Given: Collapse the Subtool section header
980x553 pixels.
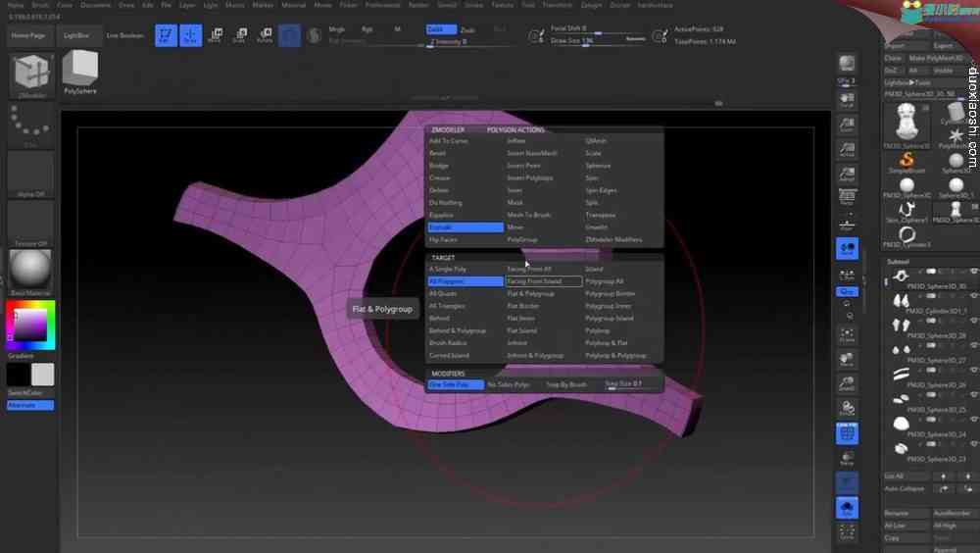Looking at the screenshot, I should (898, 262).
